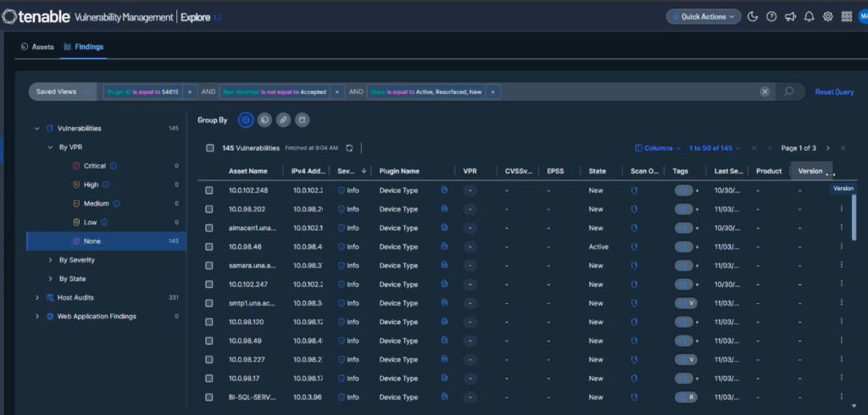Open the settings gear icon

pyautogui.click(x=827, y=16)
